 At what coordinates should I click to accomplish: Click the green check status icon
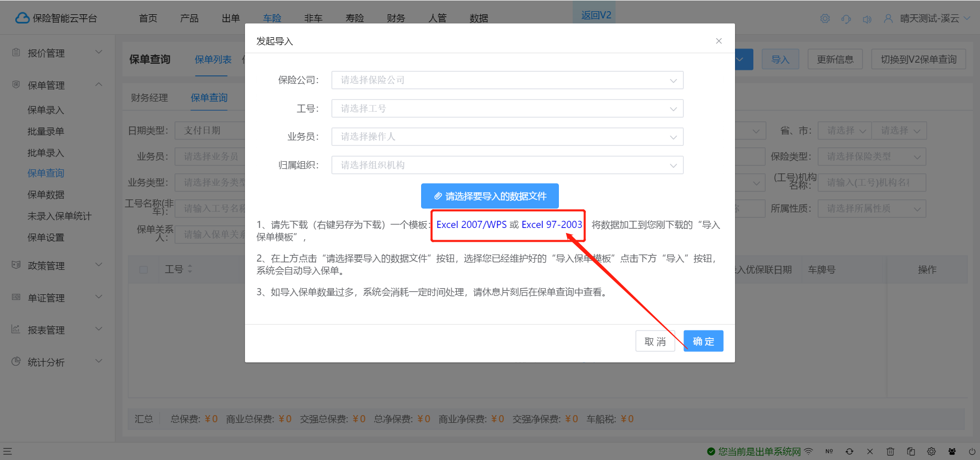711,451
